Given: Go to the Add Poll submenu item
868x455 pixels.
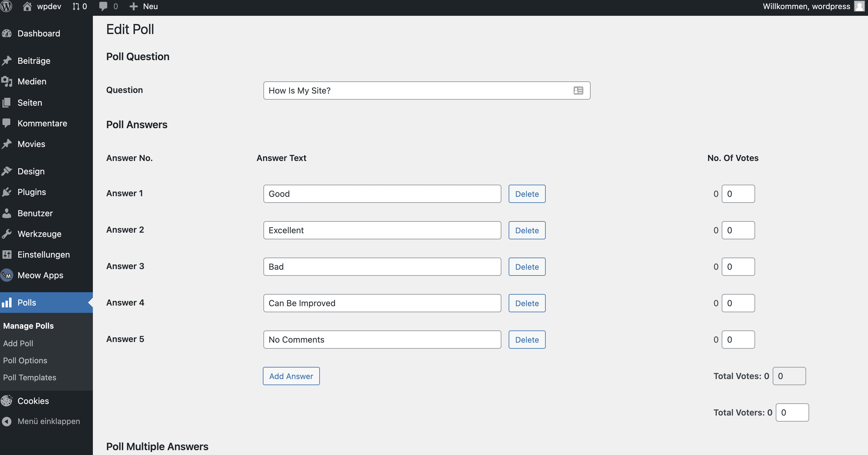Looking at the screenshot, I should pos(18,343).
